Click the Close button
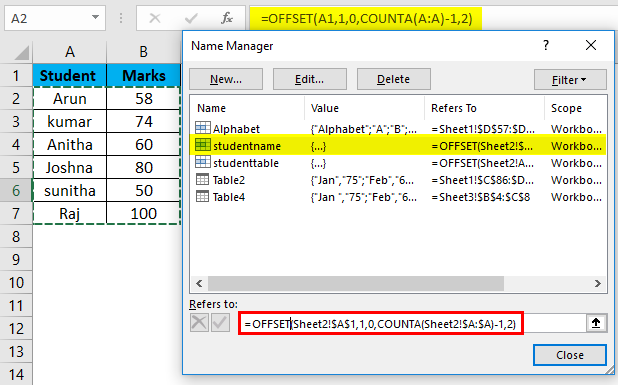Viewport: 618px width, 385px height. [570, 355]
